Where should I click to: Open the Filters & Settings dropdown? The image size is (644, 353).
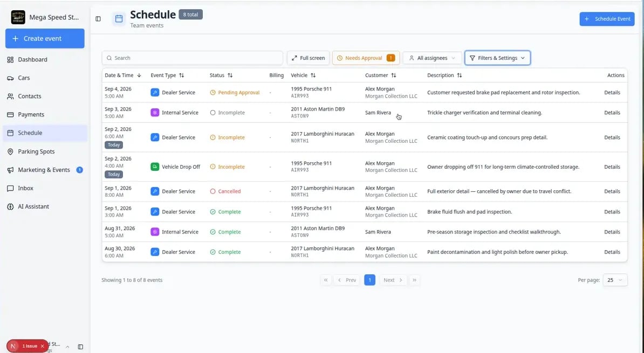[x=497, y=58]
